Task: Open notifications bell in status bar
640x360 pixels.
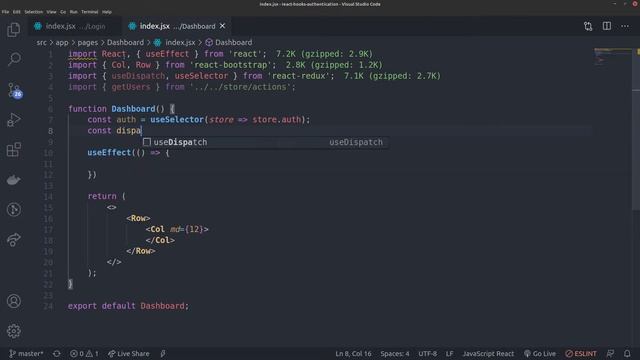Action: [x=627, y=353]
